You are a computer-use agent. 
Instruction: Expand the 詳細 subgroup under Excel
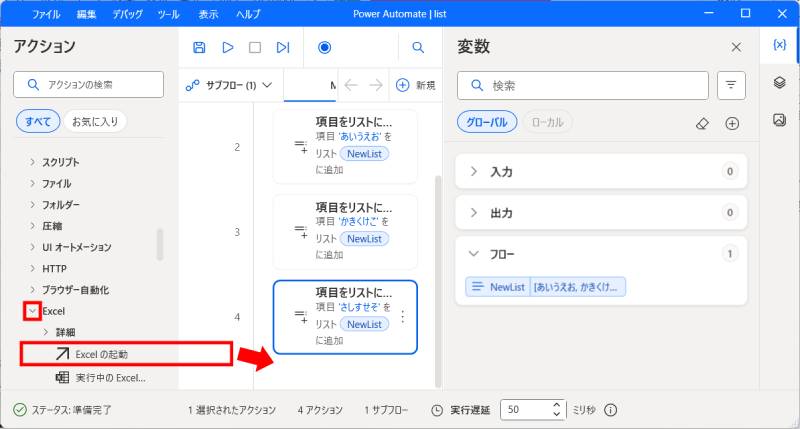(46, 333)
